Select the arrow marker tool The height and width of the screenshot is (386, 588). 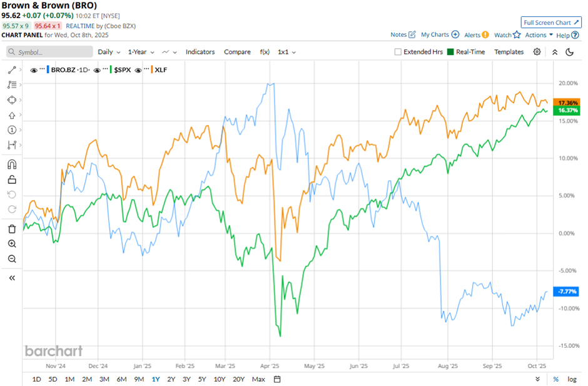tap(12, 115)
